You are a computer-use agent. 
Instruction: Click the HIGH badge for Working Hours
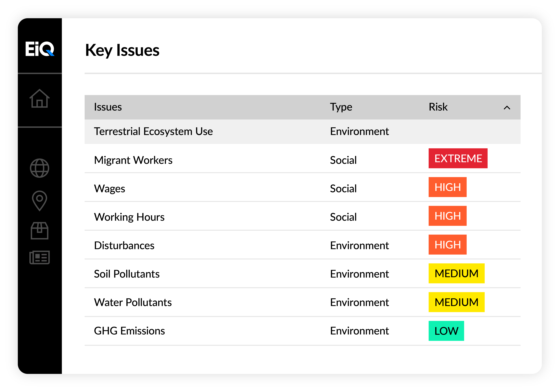pos(448,216)
